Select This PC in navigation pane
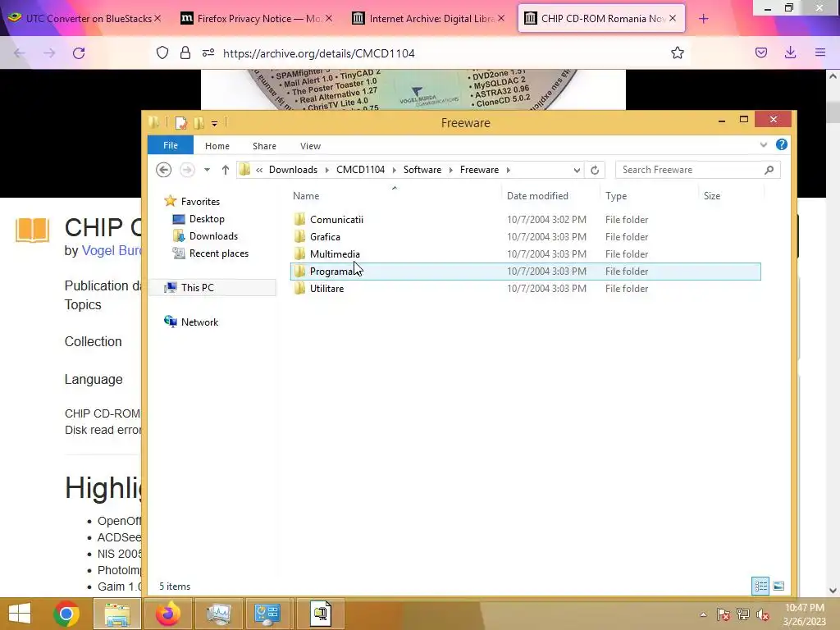 tap(197, 288)
